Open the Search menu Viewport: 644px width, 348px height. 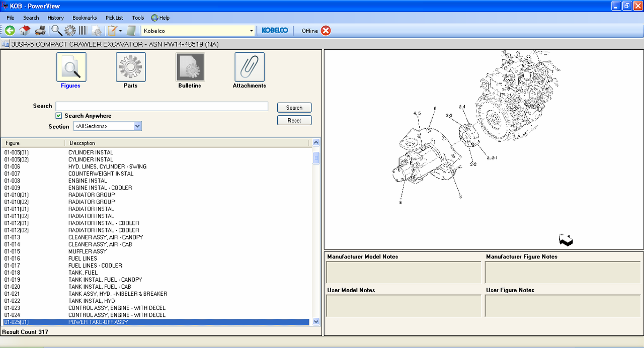(31, 18)
